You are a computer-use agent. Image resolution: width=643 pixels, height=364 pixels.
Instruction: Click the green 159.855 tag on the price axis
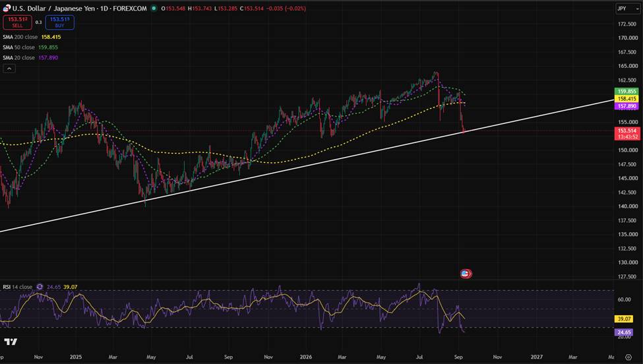tap(627, 92)
